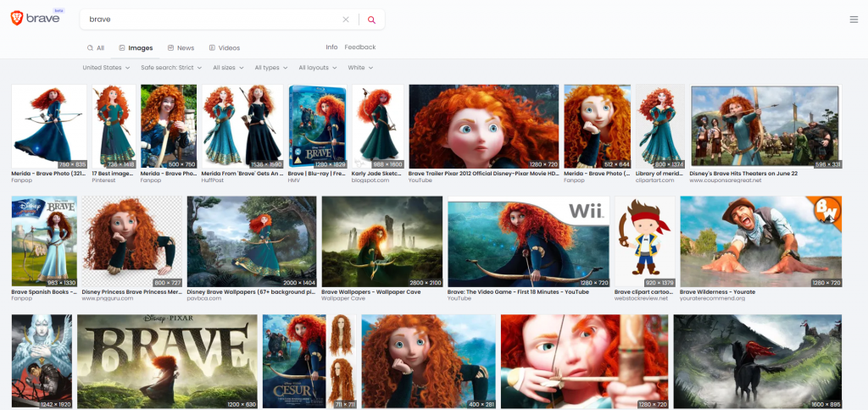
Task: Select the News tab
Action: [x=181, y=48]
